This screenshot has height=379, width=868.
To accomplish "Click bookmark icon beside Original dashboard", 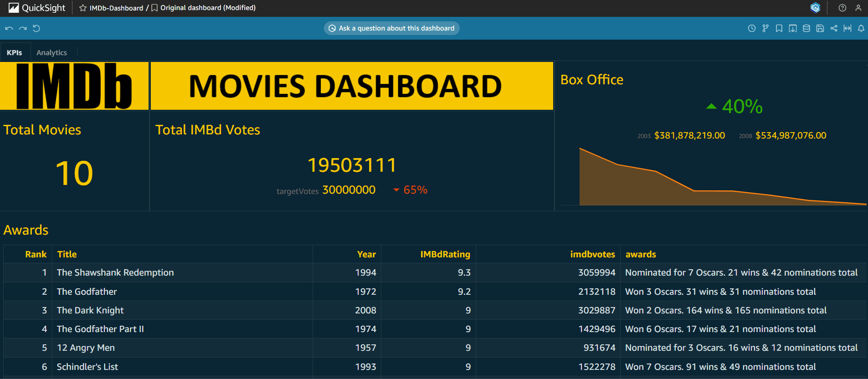I will pyautogui.click(x=154, y=8).
